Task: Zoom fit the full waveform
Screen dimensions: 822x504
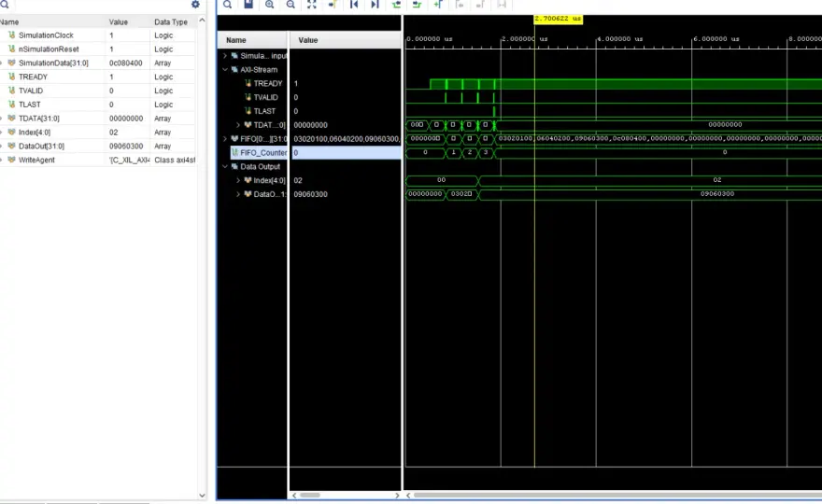Action: point(311,4)
